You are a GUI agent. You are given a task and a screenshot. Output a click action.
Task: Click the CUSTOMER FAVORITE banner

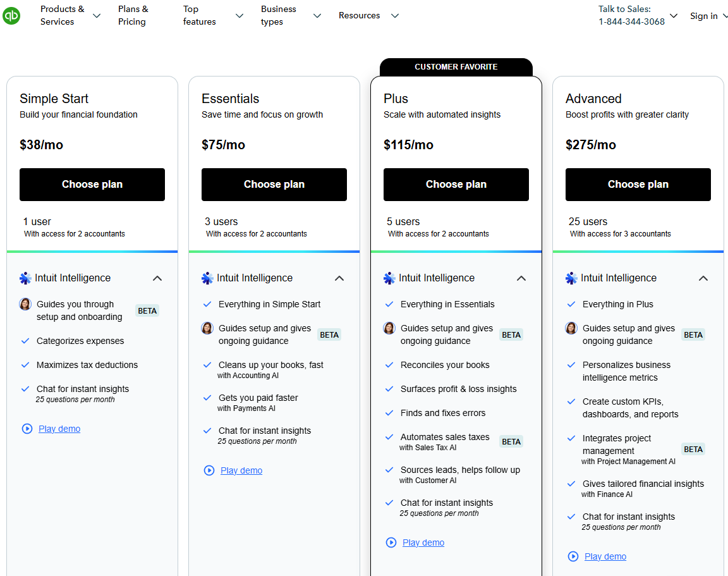pyautogui.click(x=456, y=67)
